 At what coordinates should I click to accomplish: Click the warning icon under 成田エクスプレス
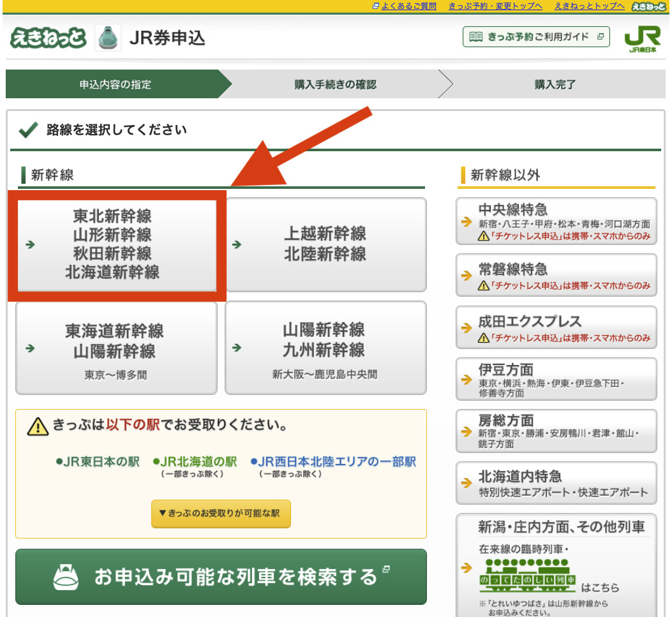point(484,338)
